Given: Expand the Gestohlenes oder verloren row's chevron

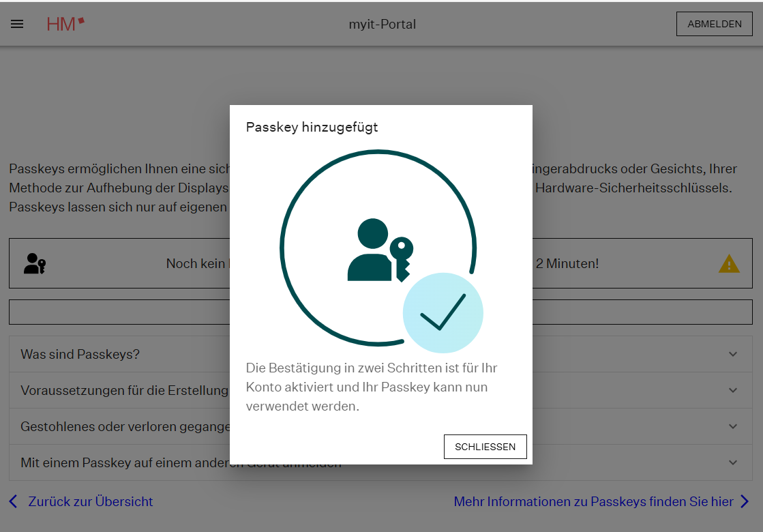Looking at the screenshot, I should tap(733, 426).
